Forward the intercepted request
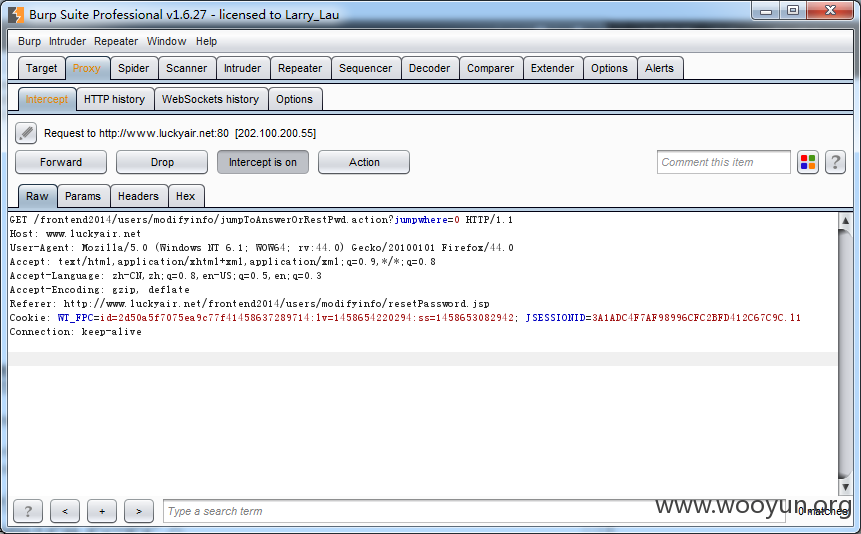861x534 pixels. coord(61,162)
